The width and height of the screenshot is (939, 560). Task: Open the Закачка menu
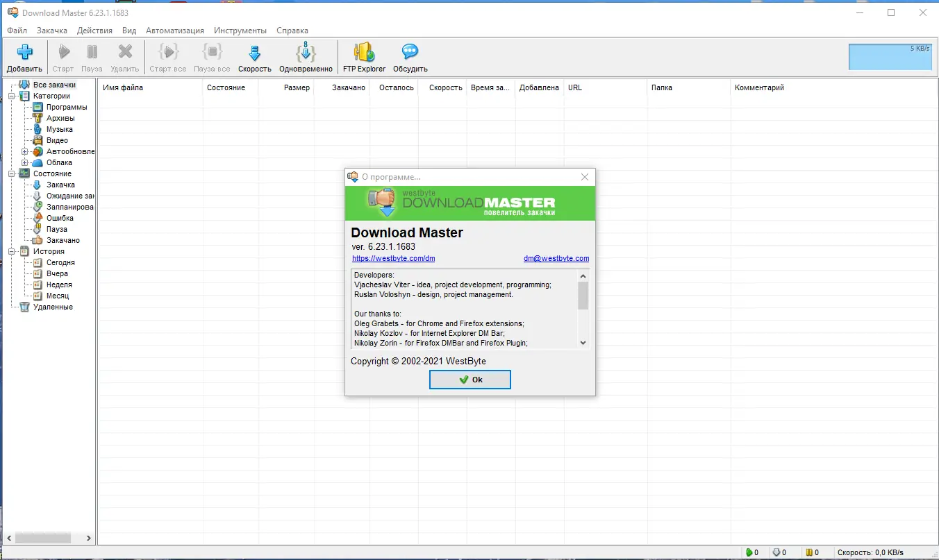click(x=52, y=31)
